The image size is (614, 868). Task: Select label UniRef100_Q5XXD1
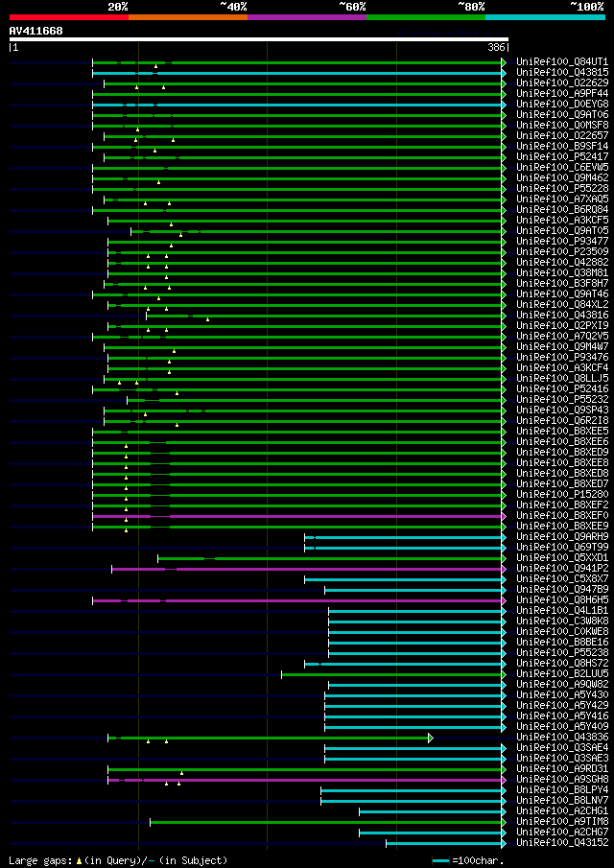pos(562,558)
